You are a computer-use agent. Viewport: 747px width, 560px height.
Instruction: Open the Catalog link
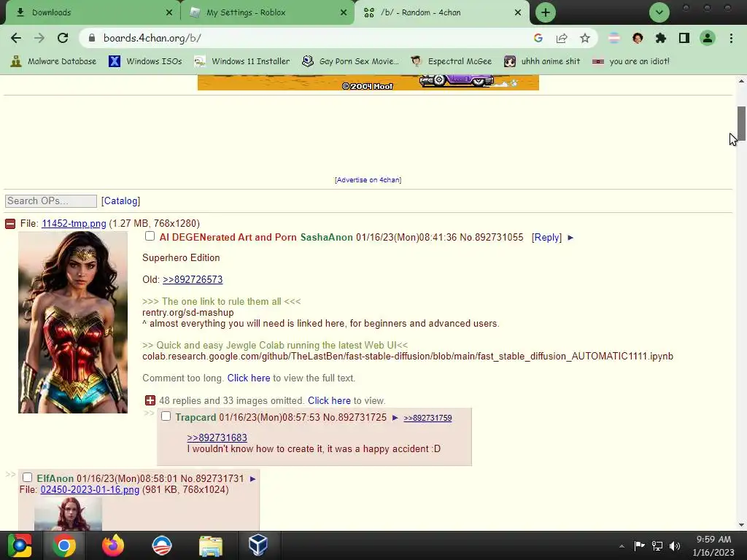[121, 201]
